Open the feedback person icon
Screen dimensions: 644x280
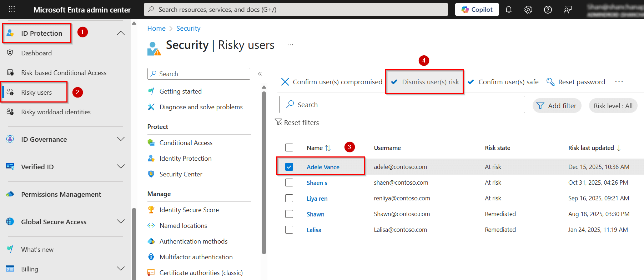point(568,10)
